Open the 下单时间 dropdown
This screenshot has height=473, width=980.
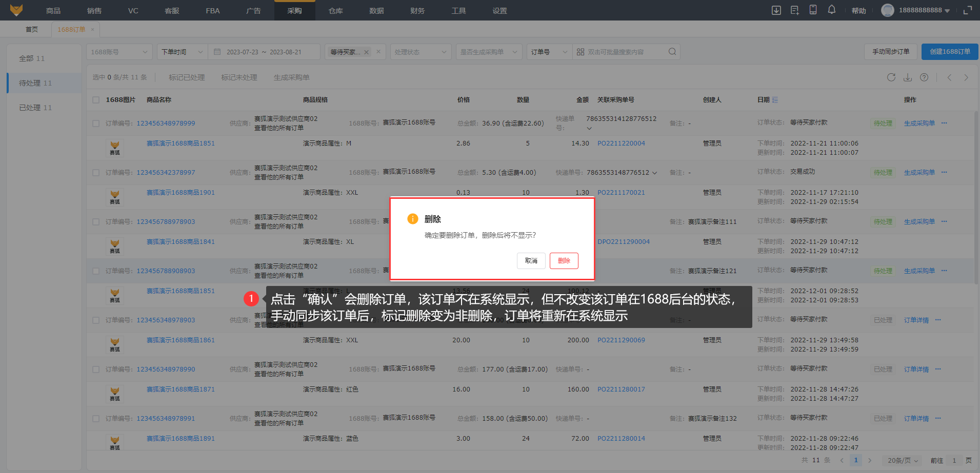182,52
